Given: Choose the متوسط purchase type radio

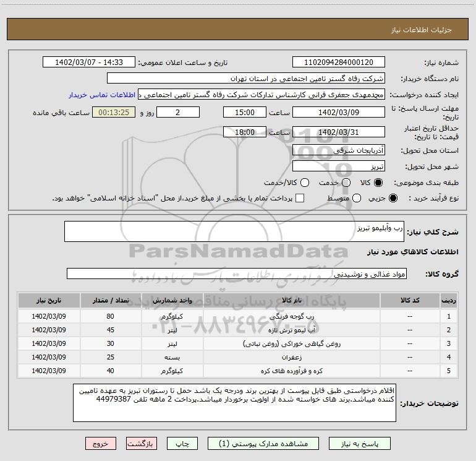Looking at the screenshot, I should pos(357,198).
